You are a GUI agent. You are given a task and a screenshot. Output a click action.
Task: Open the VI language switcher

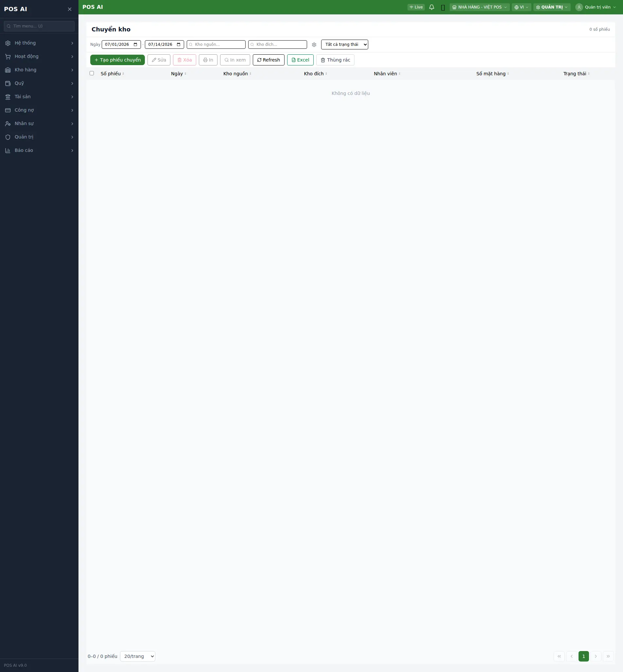521,7
